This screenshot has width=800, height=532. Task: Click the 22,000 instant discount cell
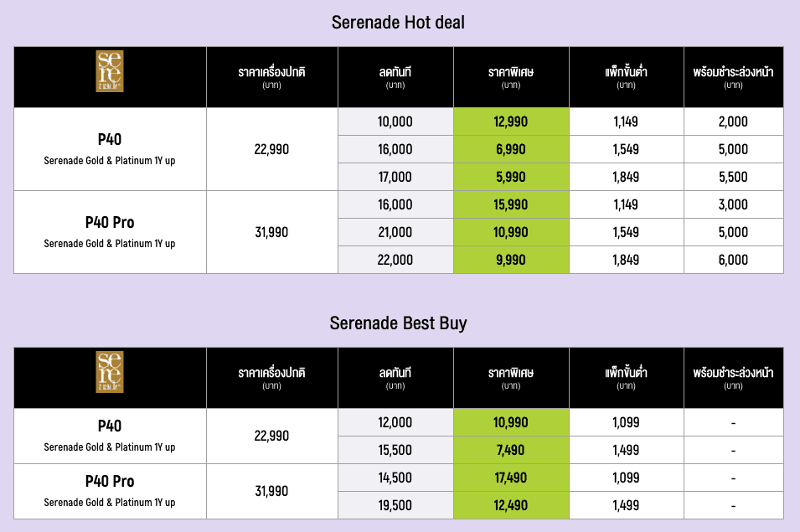pos(395,260)
